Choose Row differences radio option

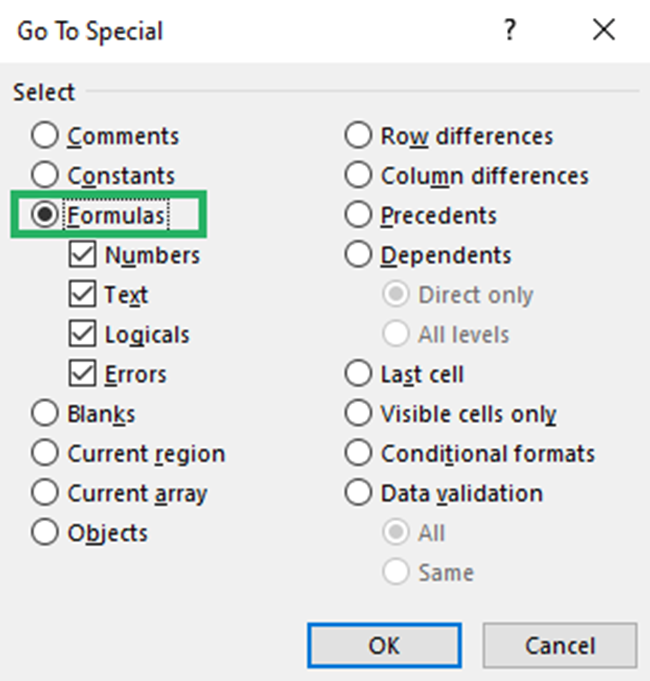click(x=358, y=136)
